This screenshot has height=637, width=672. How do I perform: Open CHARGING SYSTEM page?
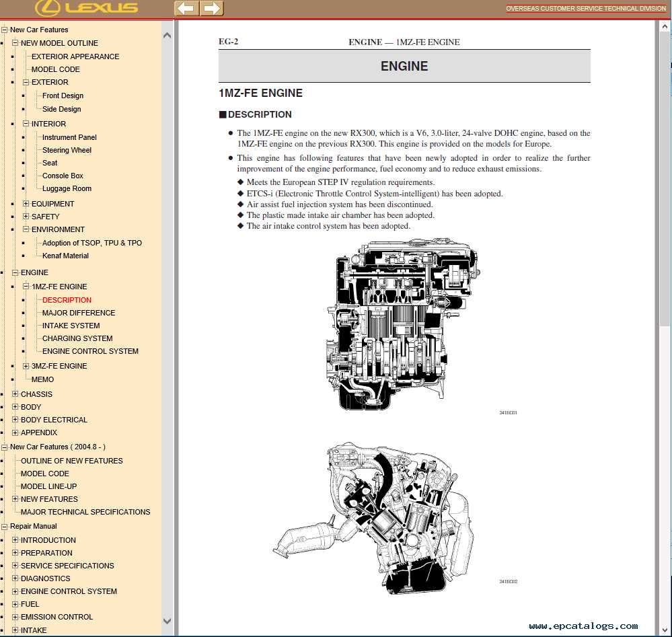coord(77,338)
